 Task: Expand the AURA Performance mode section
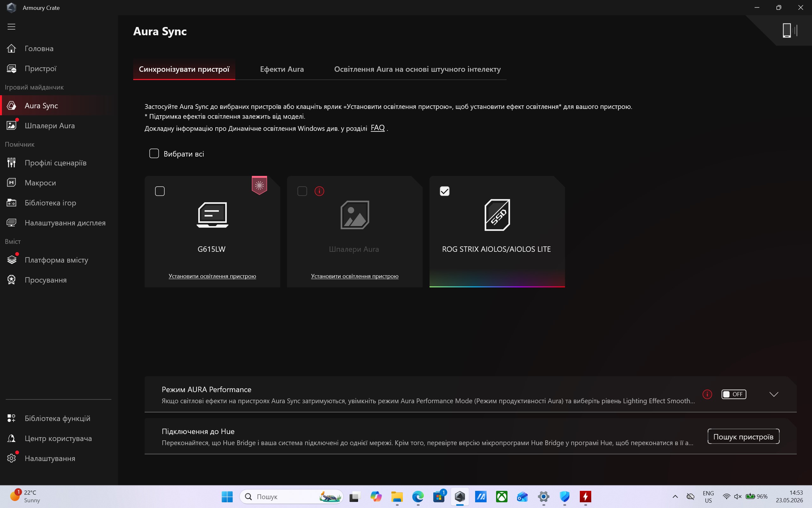click(774, 394)
